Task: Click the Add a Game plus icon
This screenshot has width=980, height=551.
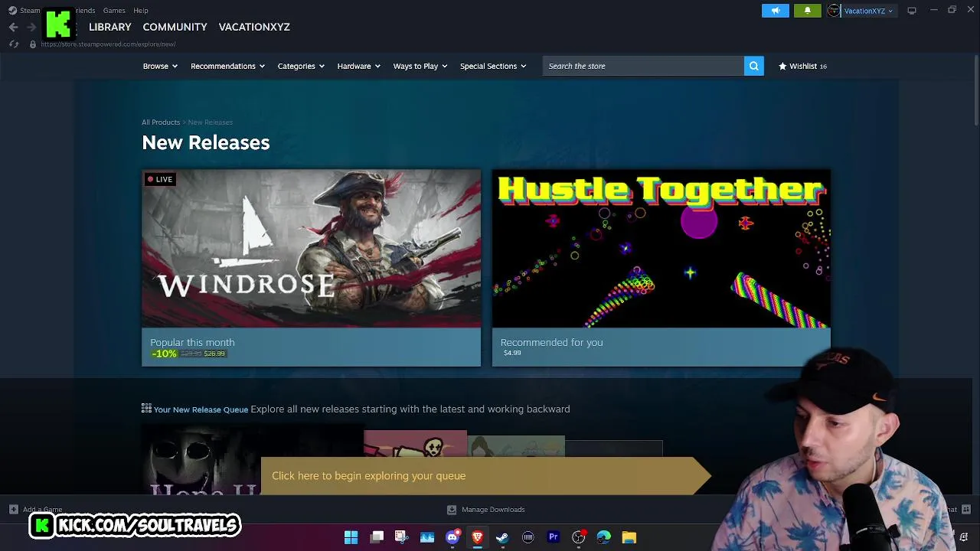Action: (13, 510)
